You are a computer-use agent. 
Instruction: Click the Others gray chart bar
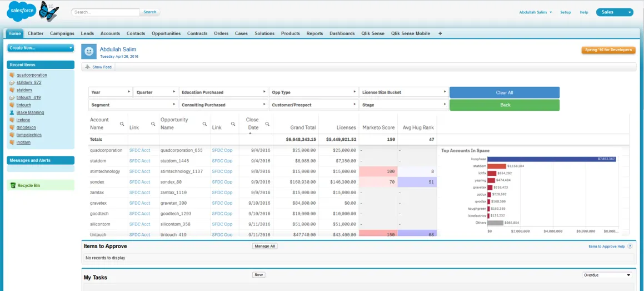(496, 223)
